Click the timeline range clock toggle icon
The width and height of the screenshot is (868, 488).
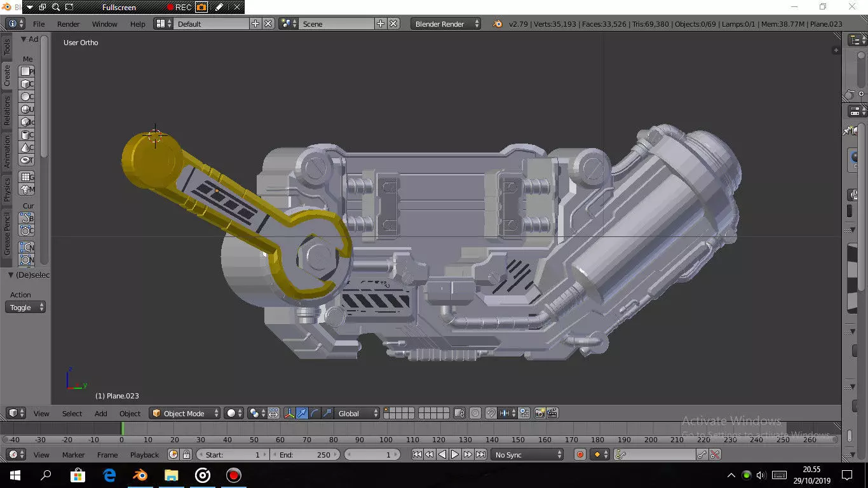coord(173,454)
